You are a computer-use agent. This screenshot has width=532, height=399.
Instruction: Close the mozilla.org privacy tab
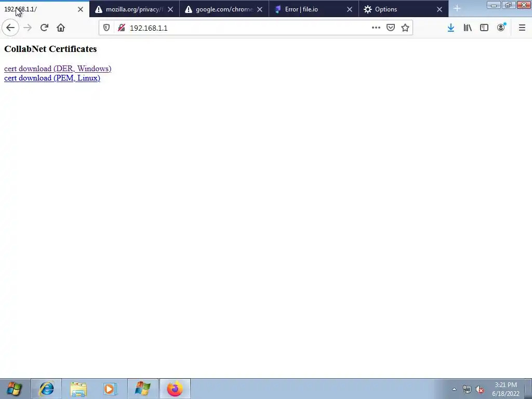click(x=170, y=9)
